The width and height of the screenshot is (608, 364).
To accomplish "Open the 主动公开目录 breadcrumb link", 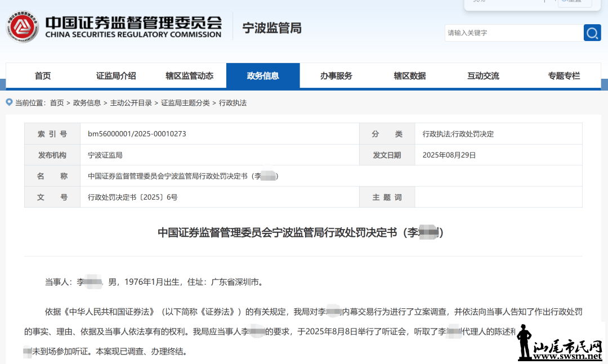I will pyautogui.click(x=131, y=103).
